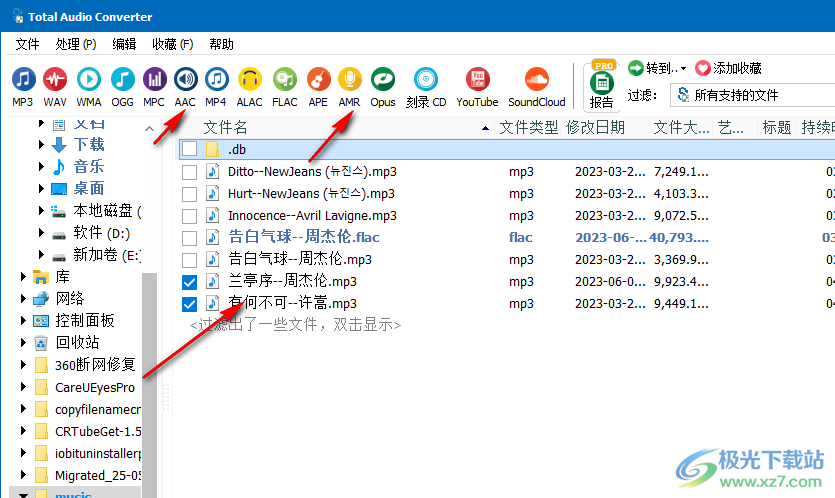
Task: Select the copyfilenamecr folder
Action: (x=98, y=410)
